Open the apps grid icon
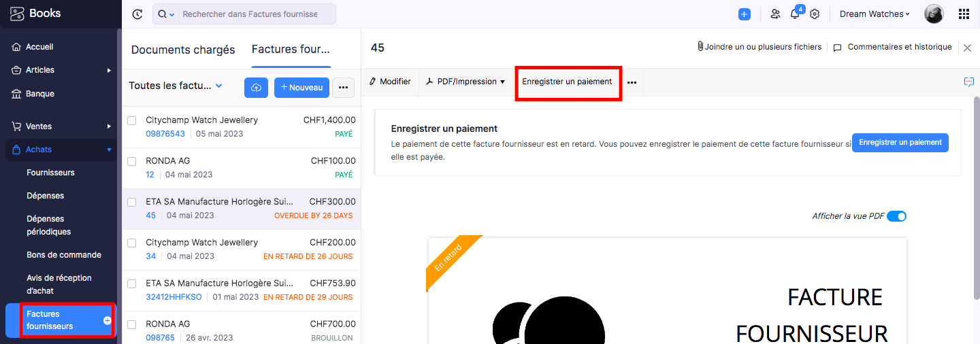 pos(964,14)
